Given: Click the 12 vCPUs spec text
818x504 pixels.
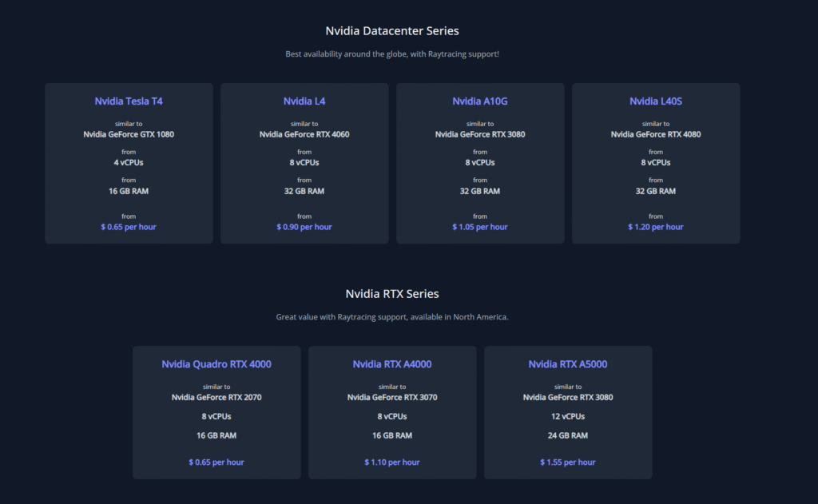Looking at the screenshot, I should (x=568, y=416).
